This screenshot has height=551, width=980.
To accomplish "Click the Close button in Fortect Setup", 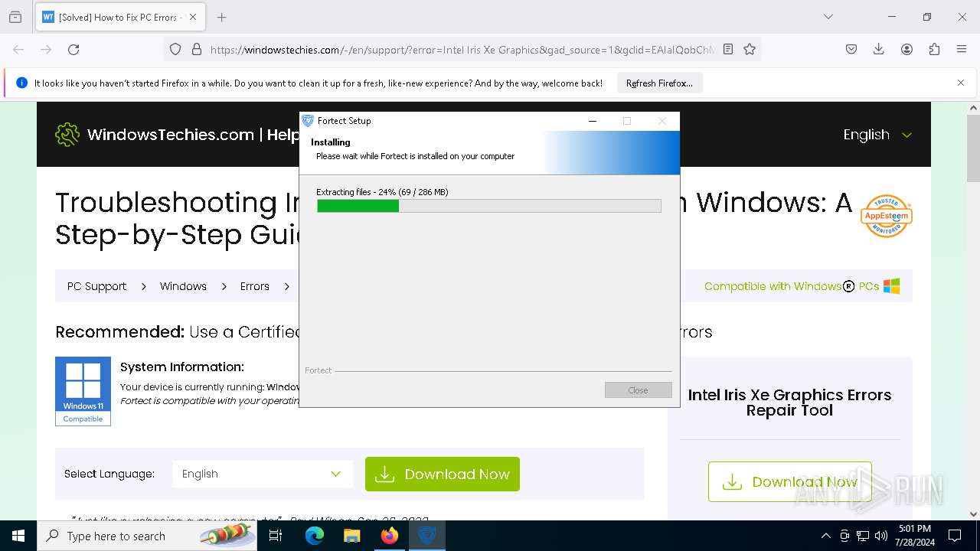I will tap(638, 390).
